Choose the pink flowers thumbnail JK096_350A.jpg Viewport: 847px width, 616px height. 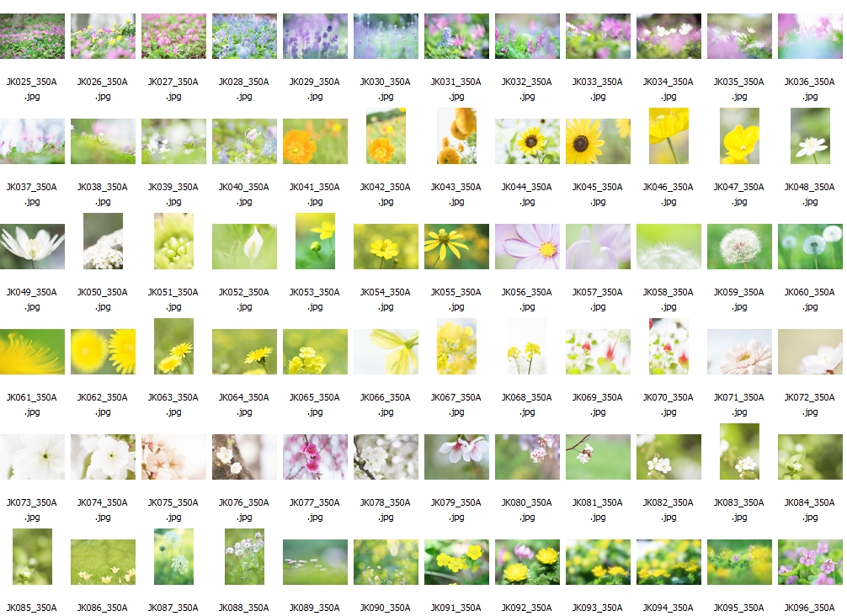(x=810, y=562)
